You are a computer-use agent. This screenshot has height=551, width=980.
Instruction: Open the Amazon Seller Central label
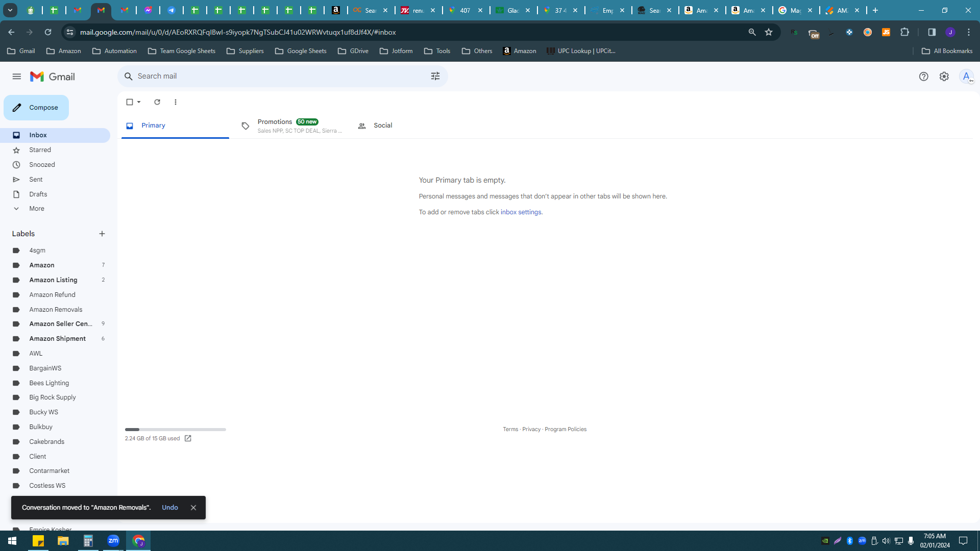coord(55,324)
